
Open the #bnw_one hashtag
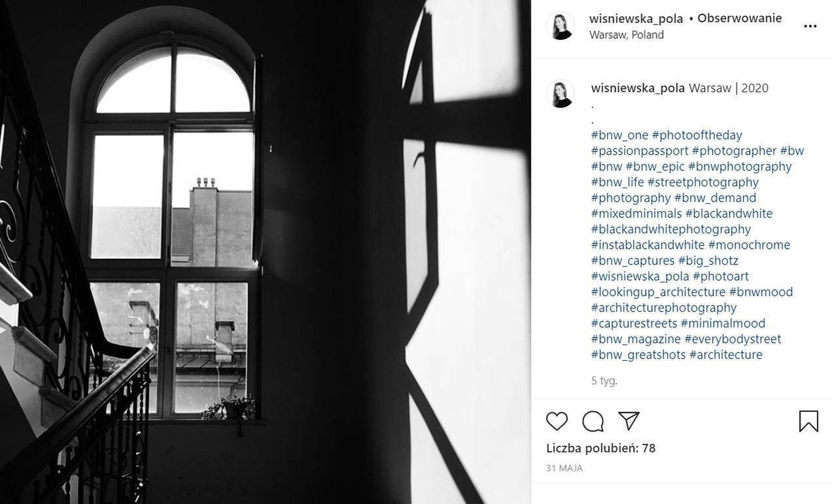[x=619, y=135]
